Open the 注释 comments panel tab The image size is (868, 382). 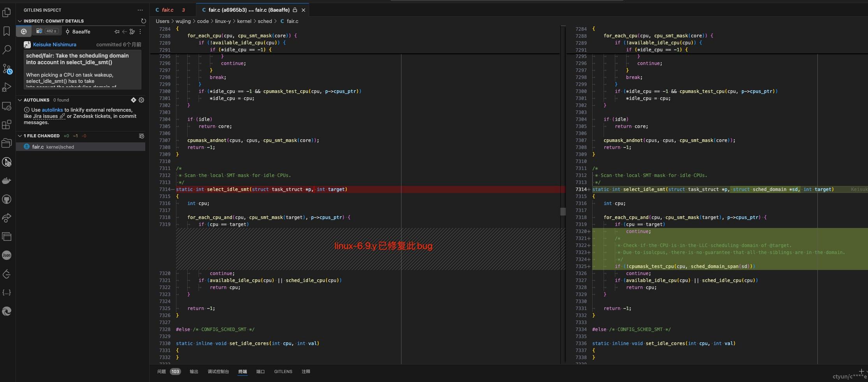306,371
